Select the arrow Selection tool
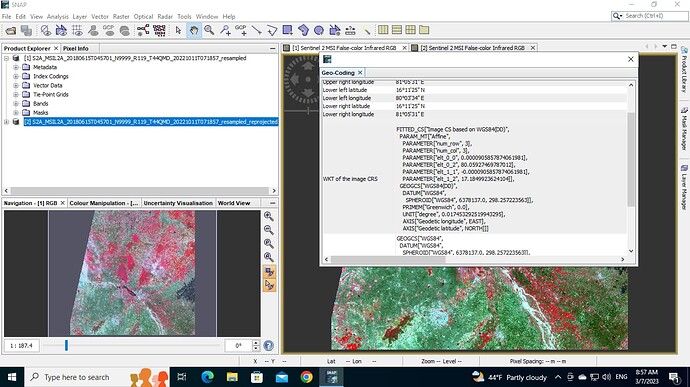Screen dimensions: 690x387 [178, 30]
